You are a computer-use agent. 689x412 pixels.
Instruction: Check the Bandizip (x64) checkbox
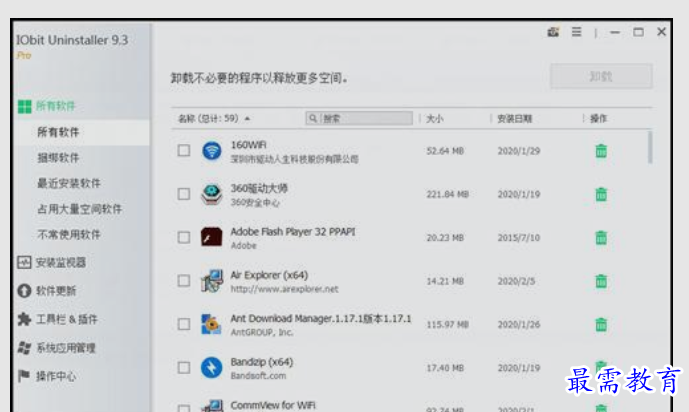pos(184,368)
